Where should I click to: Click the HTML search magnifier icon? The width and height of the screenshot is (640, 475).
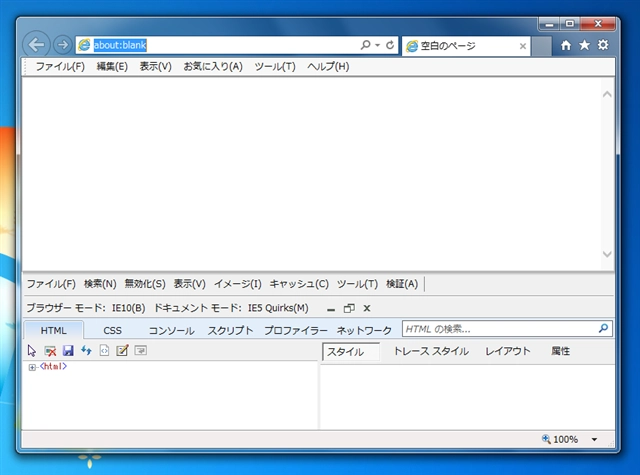point(603,329)
